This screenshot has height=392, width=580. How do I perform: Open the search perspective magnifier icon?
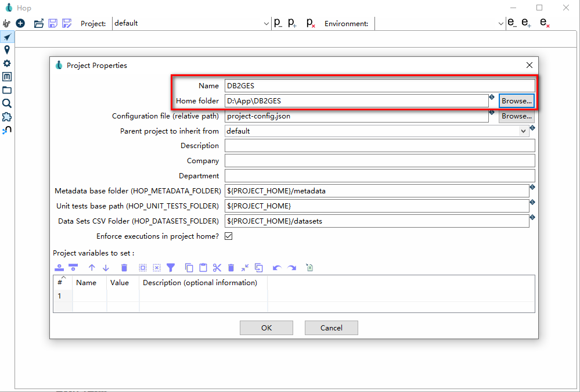(x=7, y=103)
